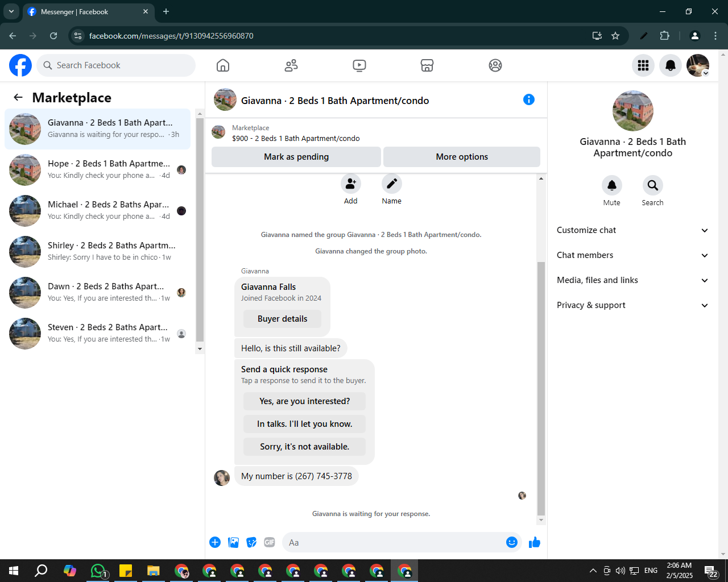Image resolution: width=728 pixels, height=582 pixels.
Task: Click More options button
Action: pos(462,157)
